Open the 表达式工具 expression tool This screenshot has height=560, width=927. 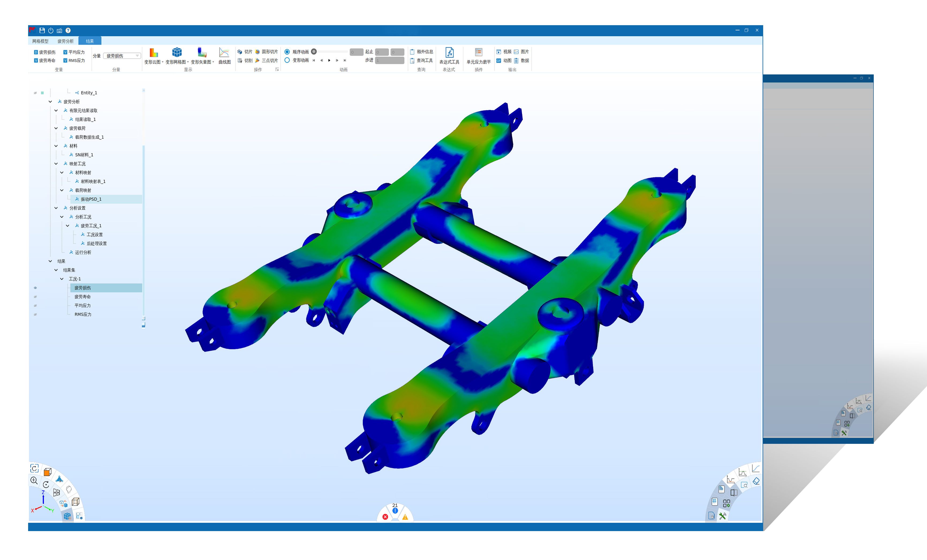449,53
